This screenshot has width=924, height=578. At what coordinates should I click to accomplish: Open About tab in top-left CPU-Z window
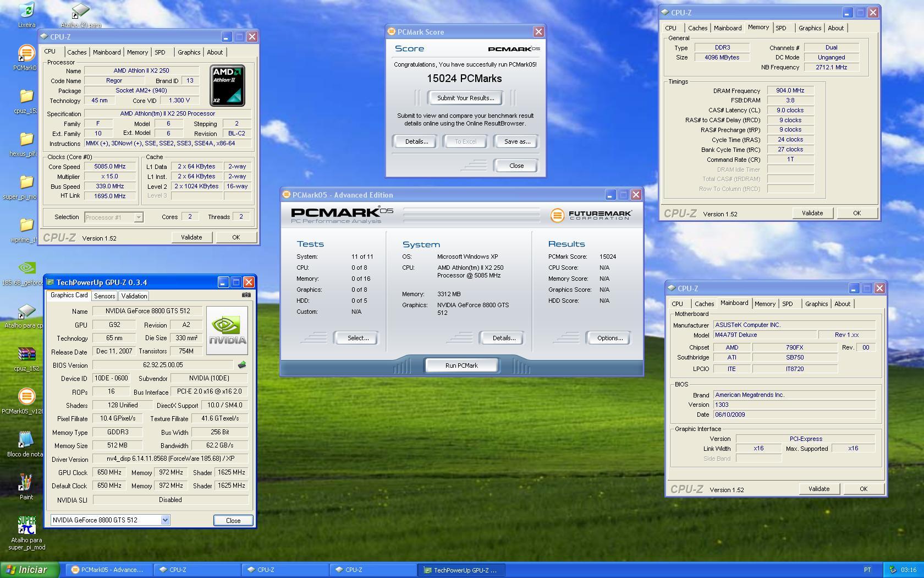tap(215, 52)
